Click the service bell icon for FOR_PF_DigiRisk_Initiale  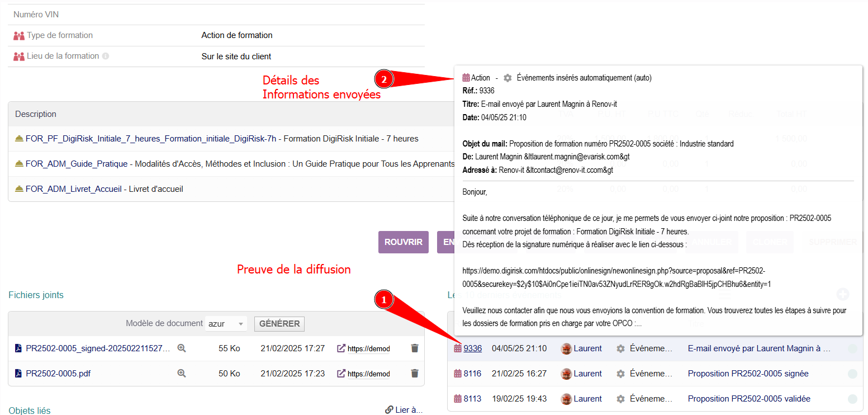[x=19, y=139]
